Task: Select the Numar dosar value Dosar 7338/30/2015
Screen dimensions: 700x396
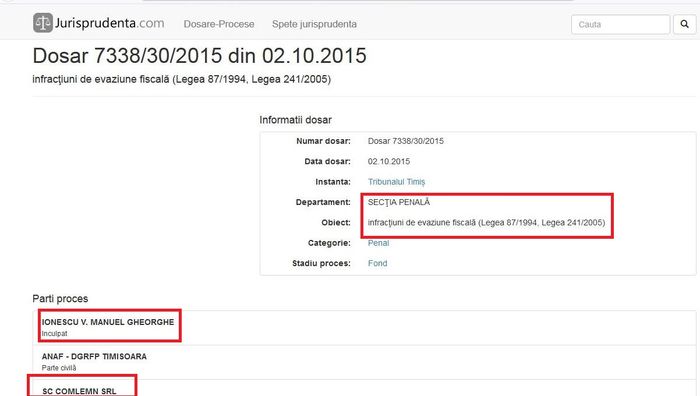Action: click(406, 141)
